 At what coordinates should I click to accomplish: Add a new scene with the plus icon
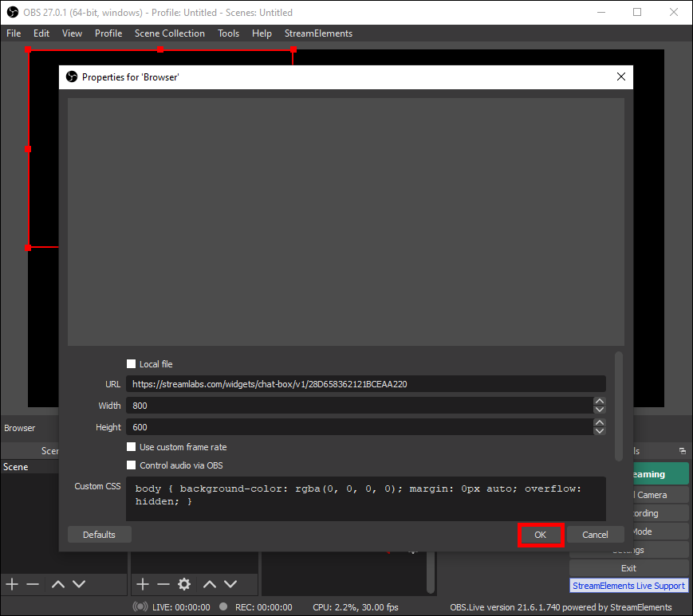(x=12, y=584)
